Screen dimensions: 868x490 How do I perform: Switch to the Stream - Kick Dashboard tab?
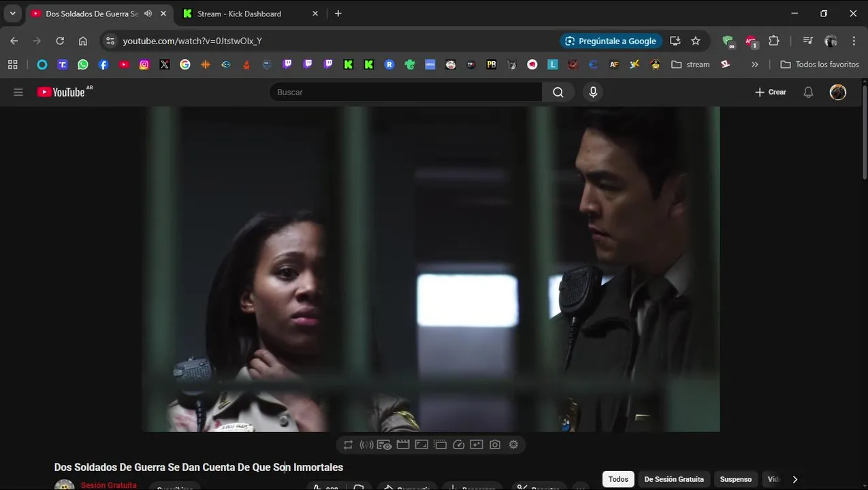click(x=248, y=14)
